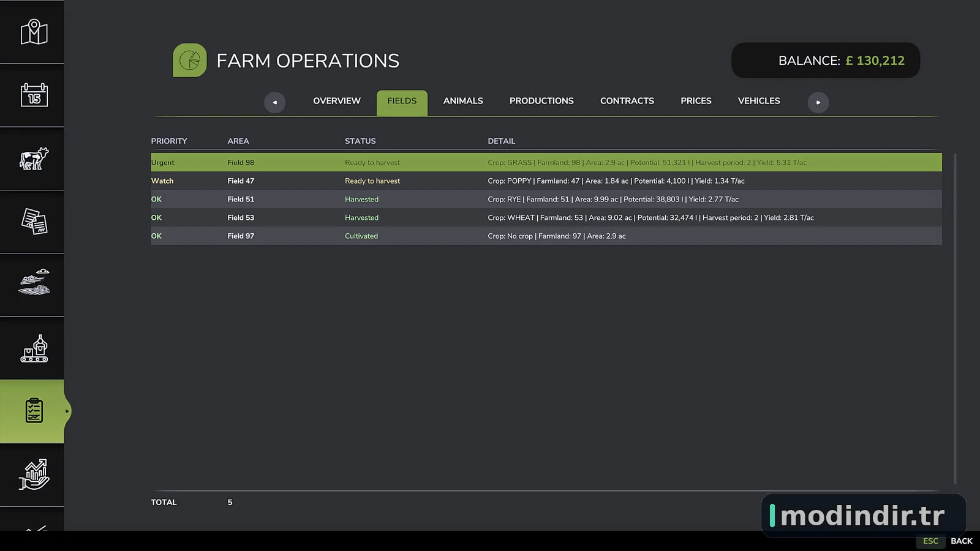The height and width of the screenshot is (551, 980).
Task: Click the No crop detail text
Action: pyautogui.click(x=557, y=236)
